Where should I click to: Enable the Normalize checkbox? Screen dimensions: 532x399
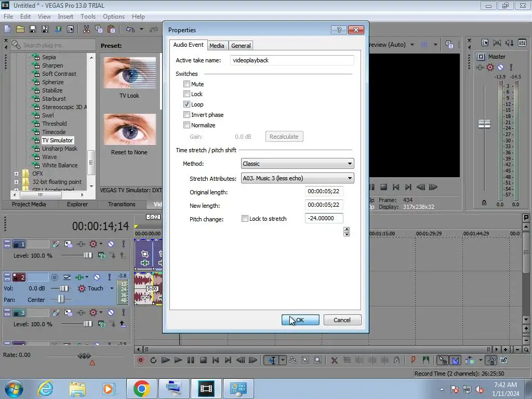[x=187, y=125]
